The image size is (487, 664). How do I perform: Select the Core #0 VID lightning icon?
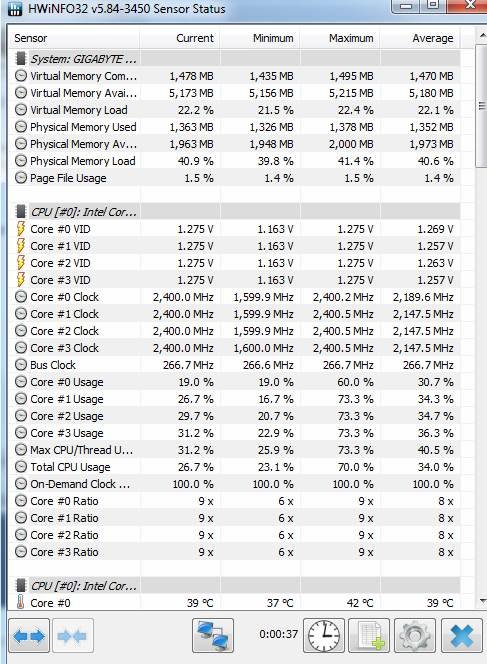click(20, 229)
